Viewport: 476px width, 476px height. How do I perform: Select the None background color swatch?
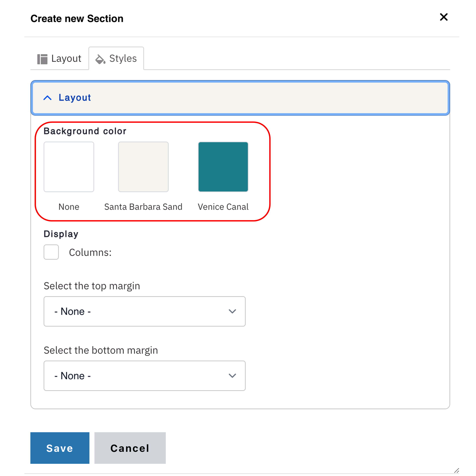click(x=69, y=167)
